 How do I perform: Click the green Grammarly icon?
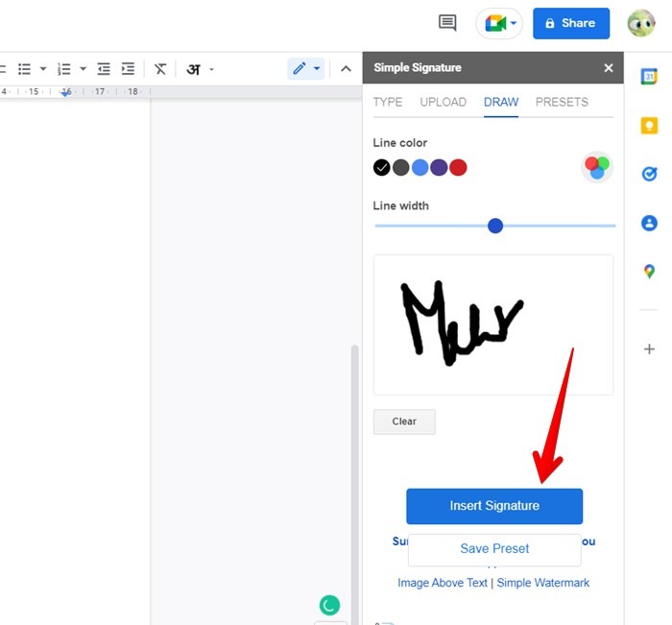(x=329, y=605)
